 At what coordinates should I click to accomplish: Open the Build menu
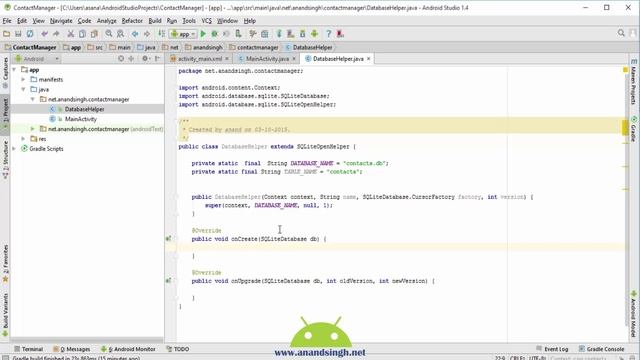click(155, 21)
